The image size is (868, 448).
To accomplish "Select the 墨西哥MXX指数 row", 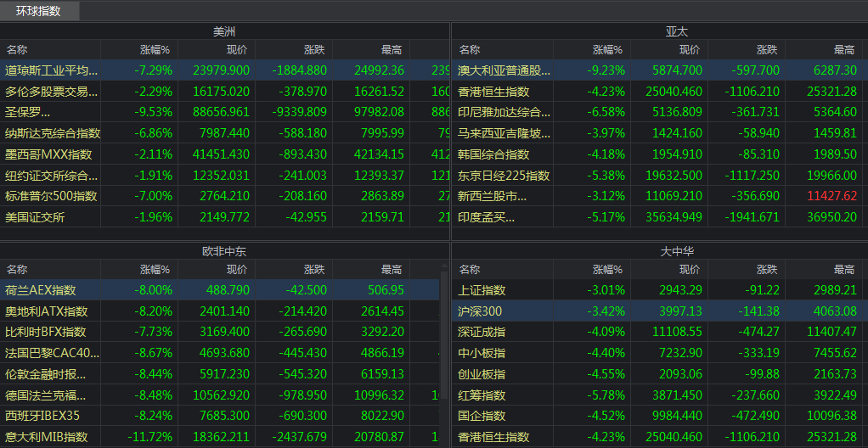I will pos(48,154).
